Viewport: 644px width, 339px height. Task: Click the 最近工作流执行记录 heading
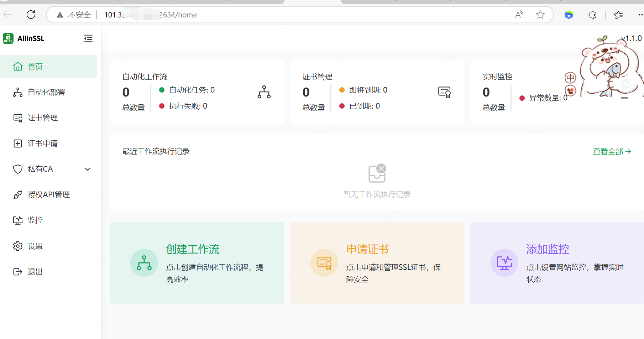(156, 151)
